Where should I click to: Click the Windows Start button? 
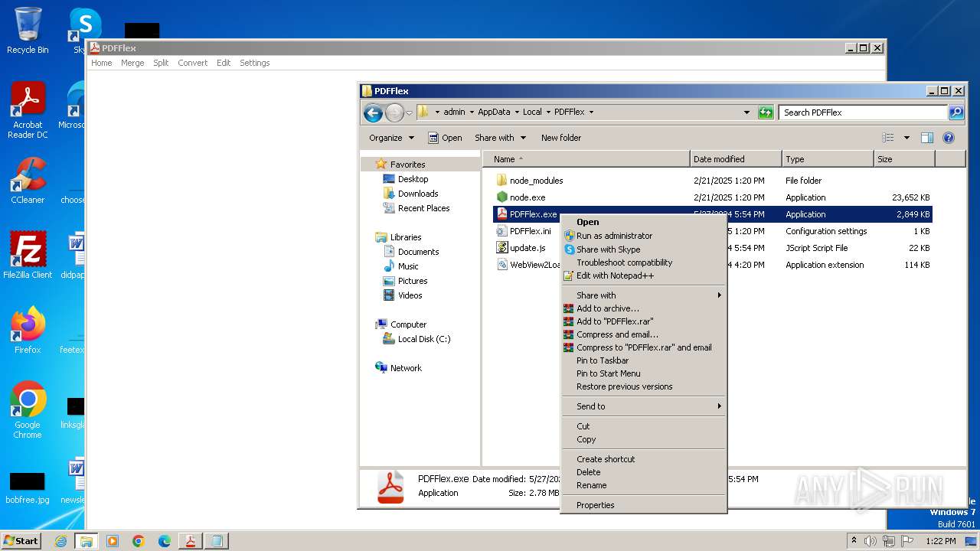[21, 540]
